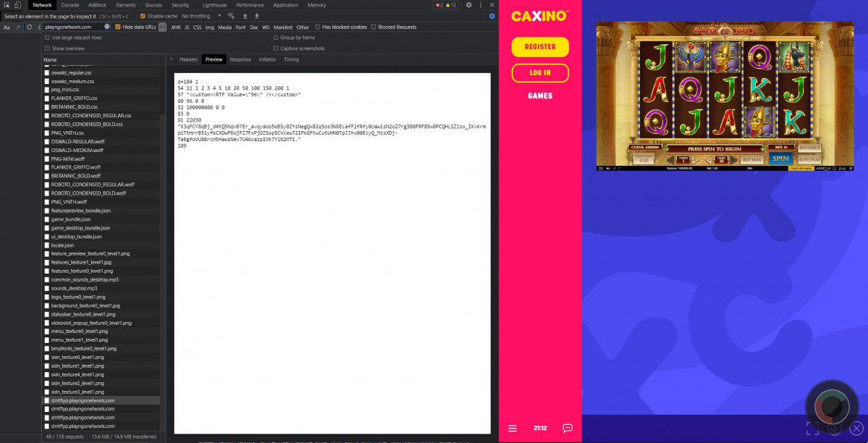Switch to the Console tab

click(70, 5)
